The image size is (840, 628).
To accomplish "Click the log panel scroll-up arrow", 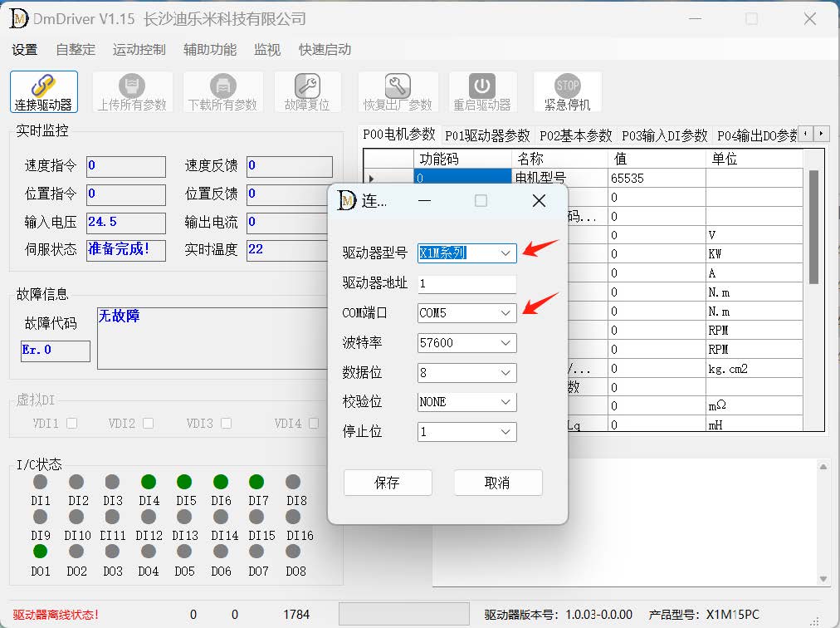I will [x=823, y=466].
